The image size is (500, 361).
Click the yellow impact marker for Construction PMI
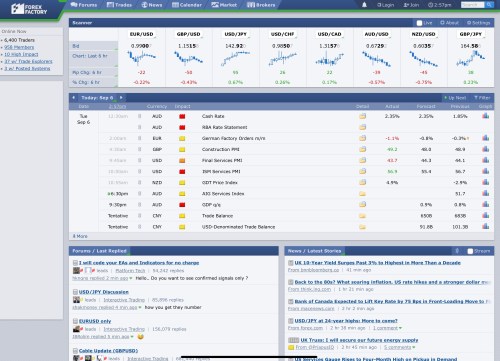182,149
